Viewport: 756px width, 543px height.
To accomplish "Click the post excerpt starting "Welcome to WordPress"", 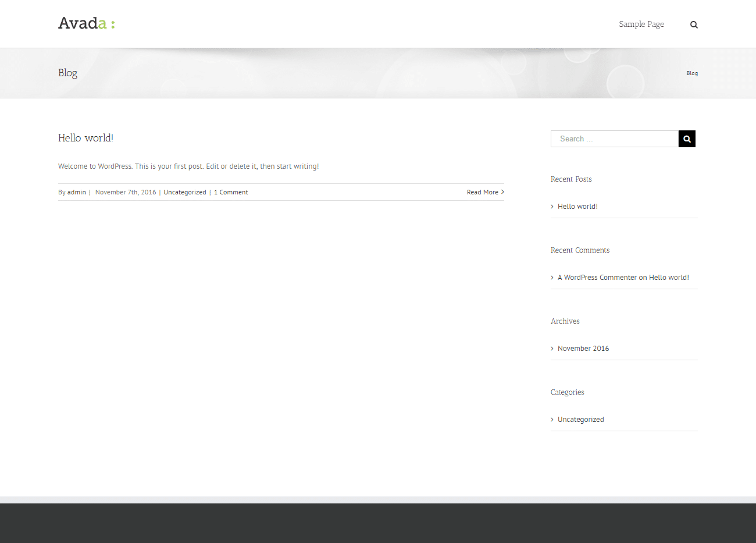I will pyautogui.click(x=188, y=166).
